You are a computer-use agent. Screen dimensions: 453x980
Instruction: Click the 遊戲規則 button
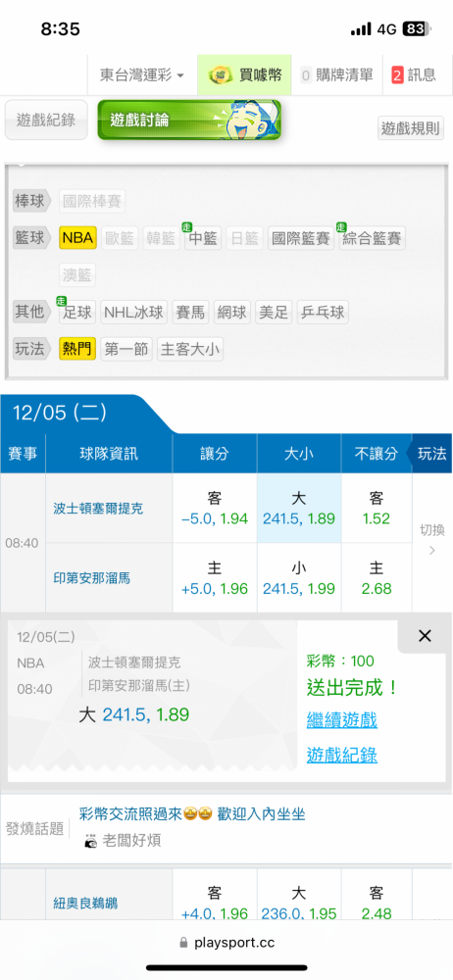(x=411, y=128)
